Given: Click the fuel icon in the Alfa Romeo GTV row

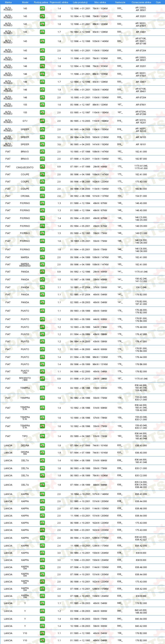Looking at the screenshot, I should 42,121.
